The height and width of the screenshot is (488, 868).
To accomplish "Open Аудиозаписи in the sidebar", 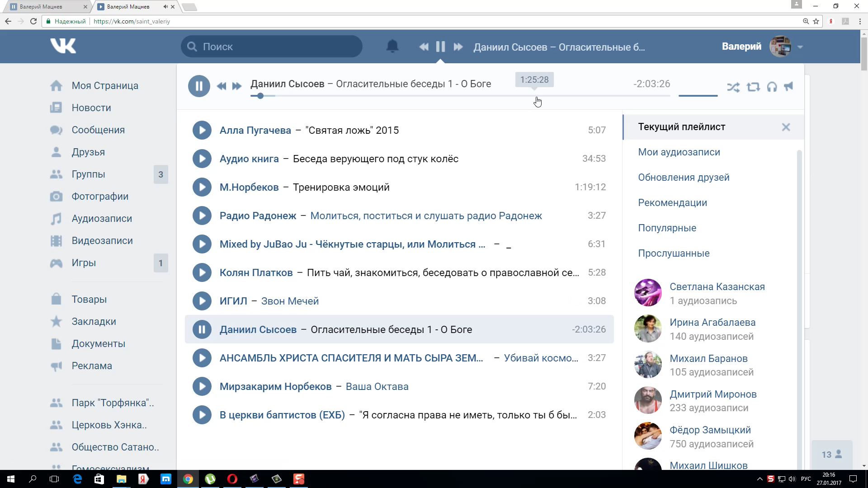I will (102, 219).
